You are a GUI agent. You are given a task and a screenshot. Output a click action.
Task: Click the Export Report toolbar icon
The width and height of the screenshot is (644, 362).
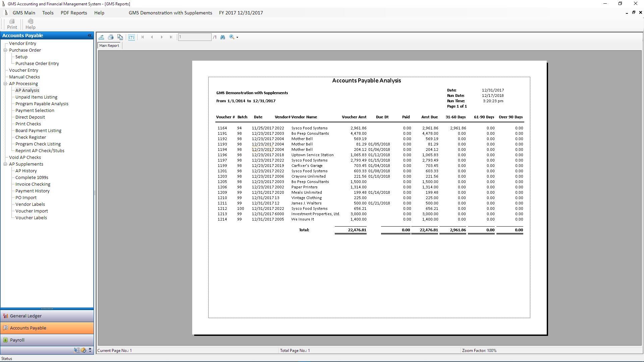pos(101,37)
